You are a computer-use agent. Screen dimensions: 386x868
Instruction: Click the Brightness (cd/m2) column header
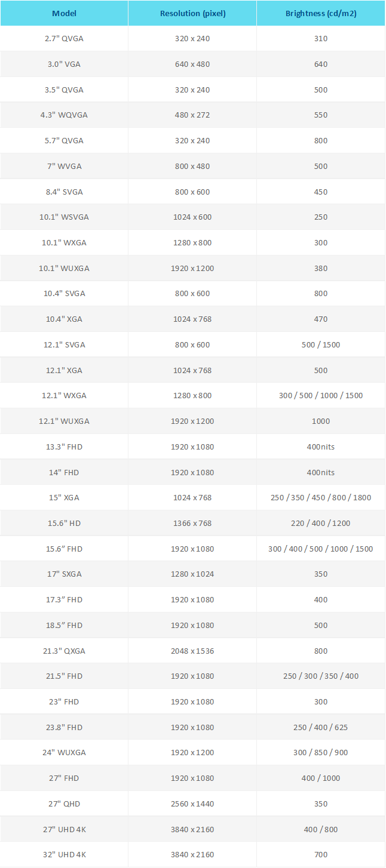pyautogui.click(x=321, y=13)
